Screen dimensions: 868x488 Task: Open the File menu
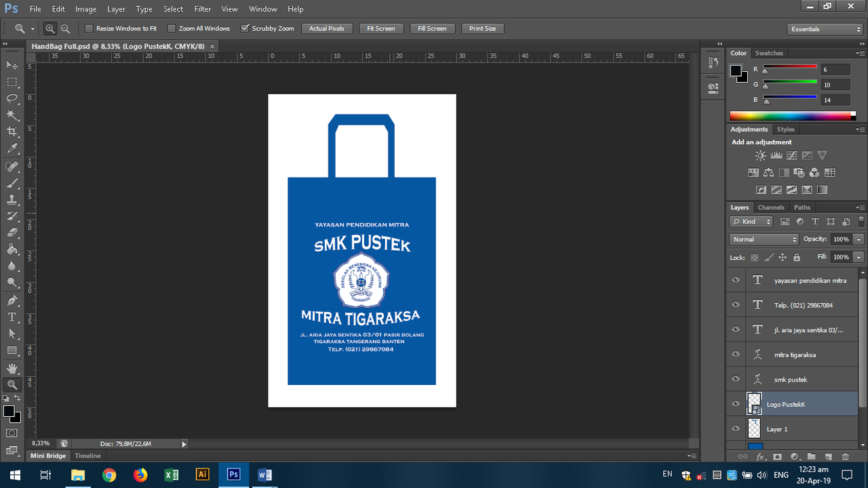pyautogui.click(x=35, y=9)
